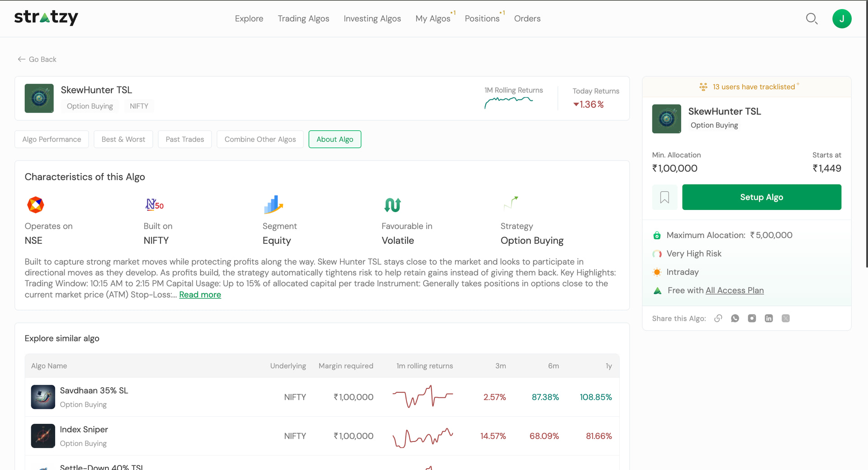Click the NSE exchange icon
The width and height of the screenshot is (868, 470).
tap(35, 204)
